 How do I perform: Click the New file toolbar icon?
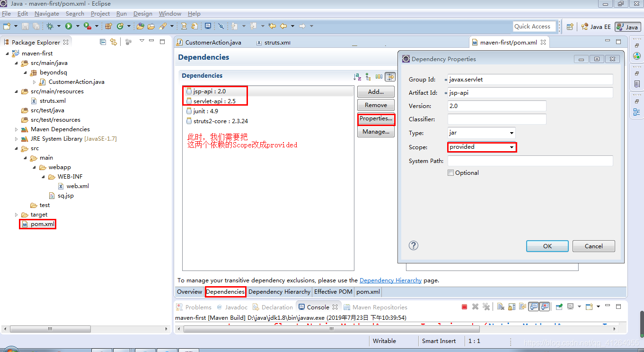click(7, 26)
